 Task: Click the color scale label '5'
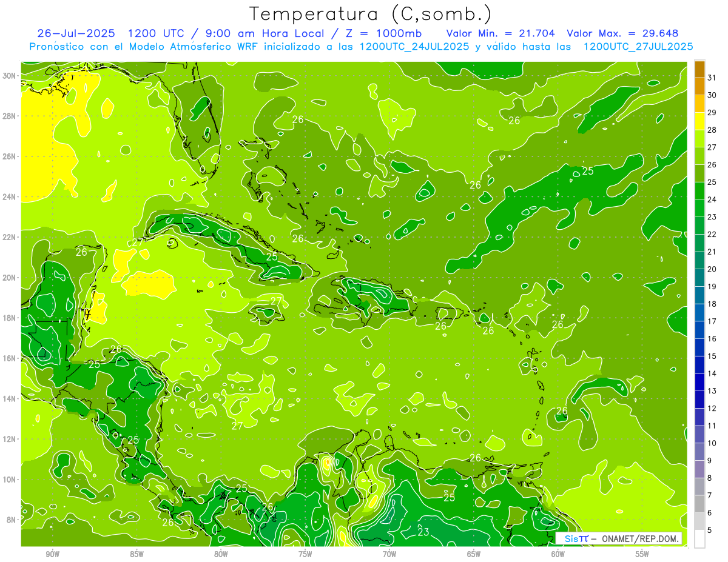(709, 530)
